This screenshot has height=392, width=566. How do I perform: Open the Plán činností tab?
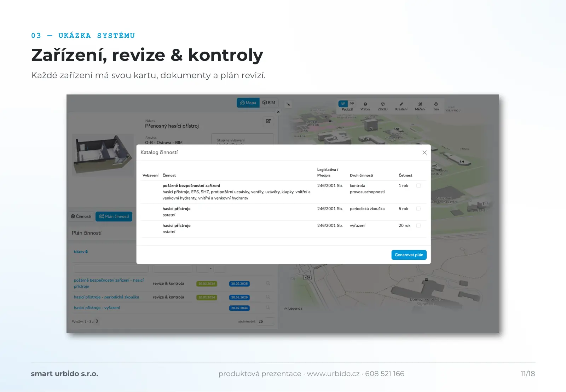114,217
